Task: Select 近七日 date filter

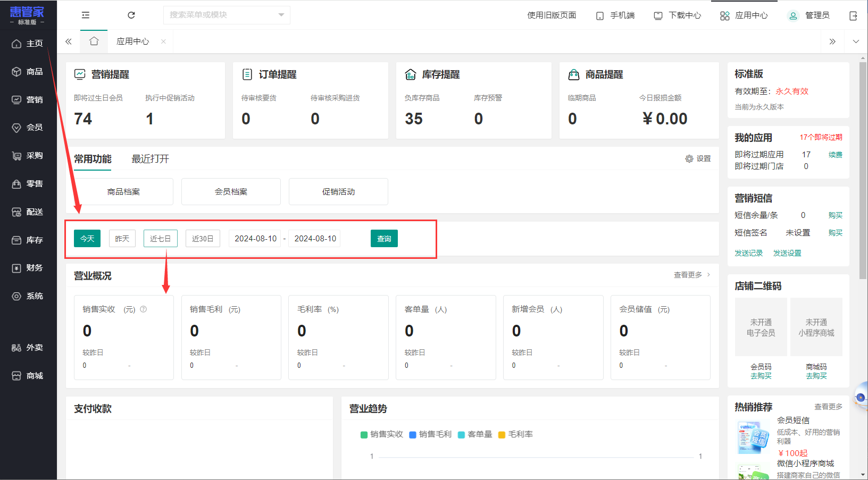Action: tap(161, 239)
